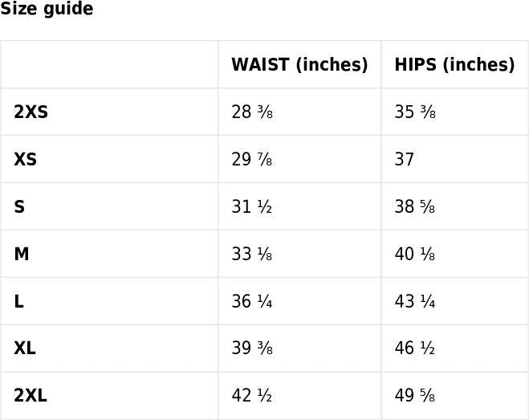Click the 28 ⅜ waist value
529x420 pixels.
[x=252, y=112]
